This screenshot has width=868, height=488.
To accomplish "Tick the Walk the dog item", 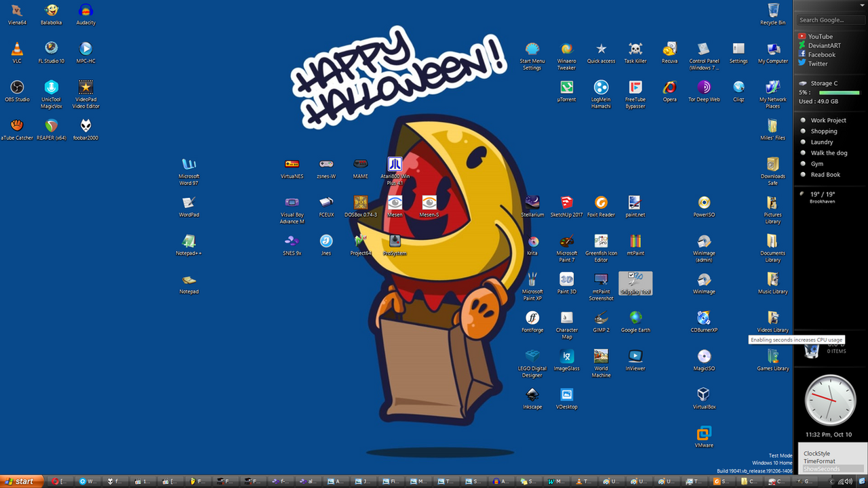I will pos(803,153).
